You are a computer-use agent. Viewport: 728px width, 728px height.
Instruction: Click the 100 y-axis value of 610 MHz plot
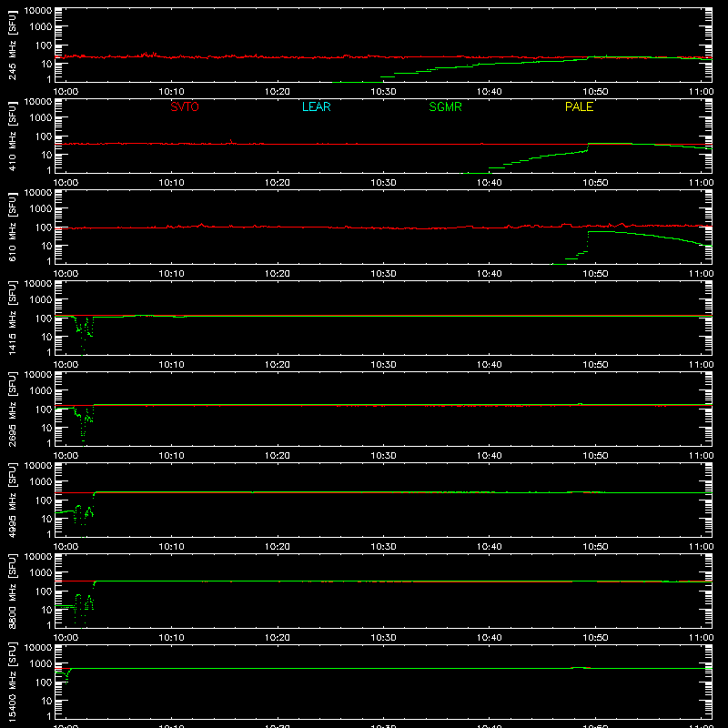(x=44, y=227)
